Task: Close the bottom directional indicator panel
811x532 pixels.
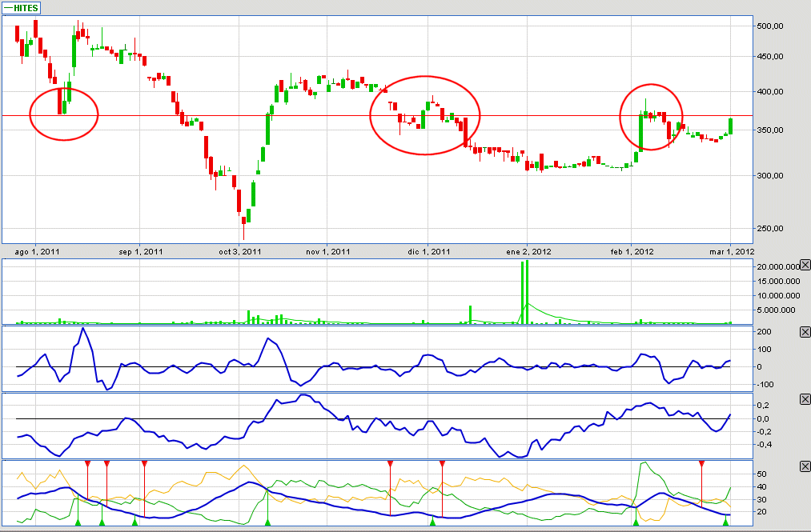Action: click(805, 466)
